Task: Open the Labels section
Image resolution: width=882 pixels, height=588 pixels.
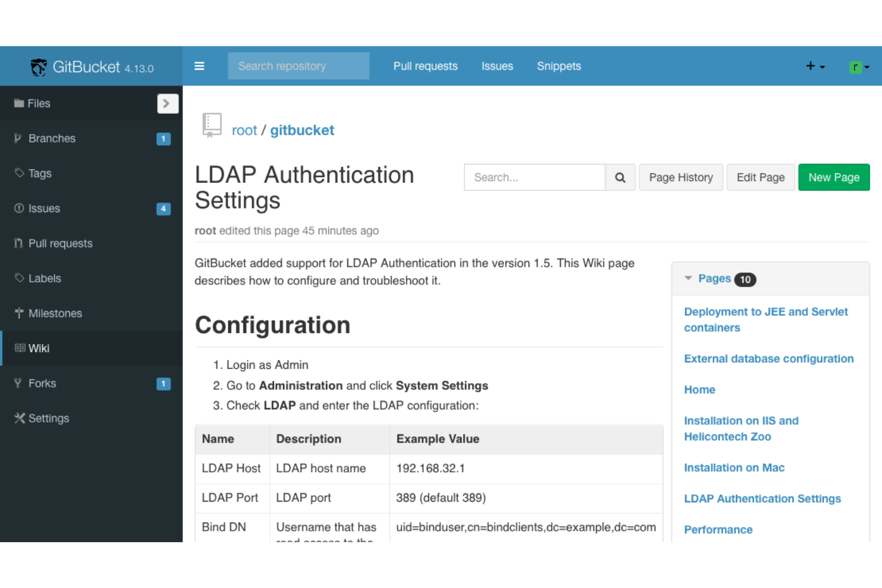Action: (x=45, y=278)
